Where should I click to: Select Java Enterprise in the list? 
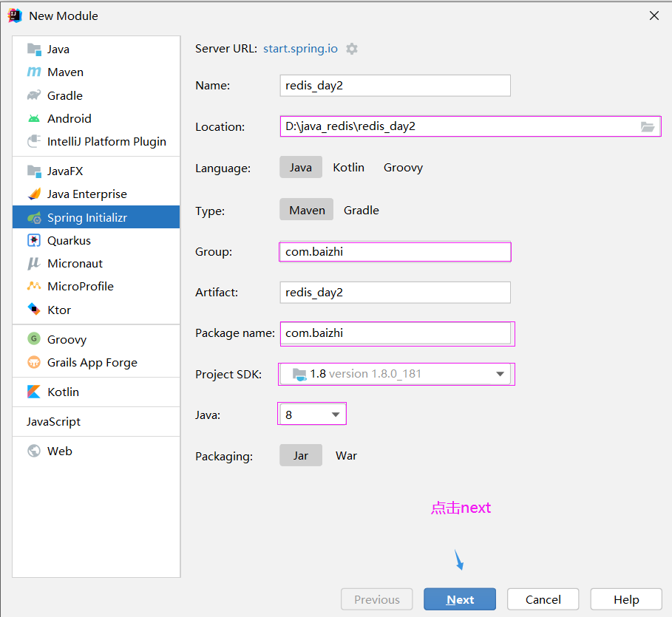point(96,194)
